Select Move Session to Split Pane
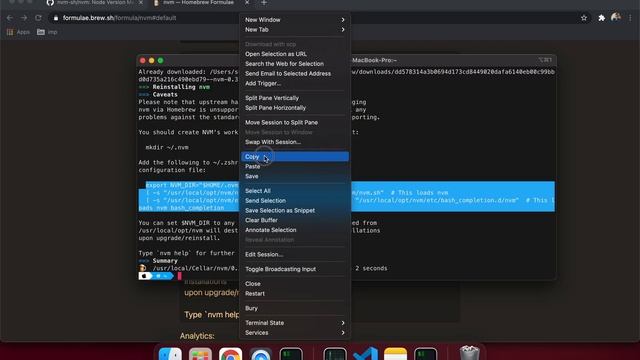 (294, 122)
